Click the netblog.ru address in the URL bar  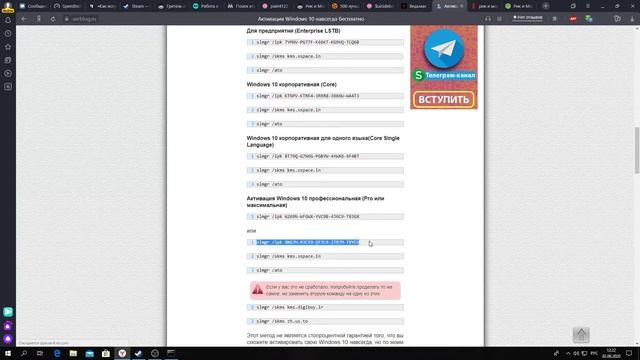84,19
